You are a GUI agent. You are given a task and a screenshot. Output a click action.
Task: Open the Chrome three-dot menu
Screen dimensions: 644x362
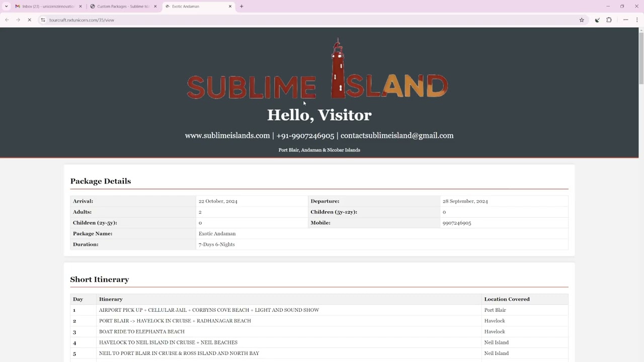click(637, 20)
